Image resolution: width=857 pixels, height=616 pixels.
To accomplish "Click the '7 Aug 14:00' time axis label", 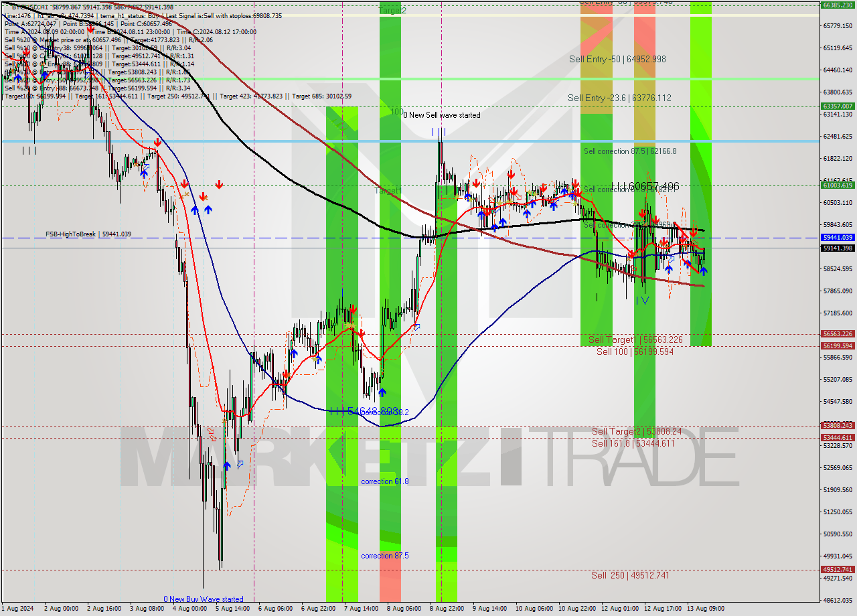I will tap(361, 609).
